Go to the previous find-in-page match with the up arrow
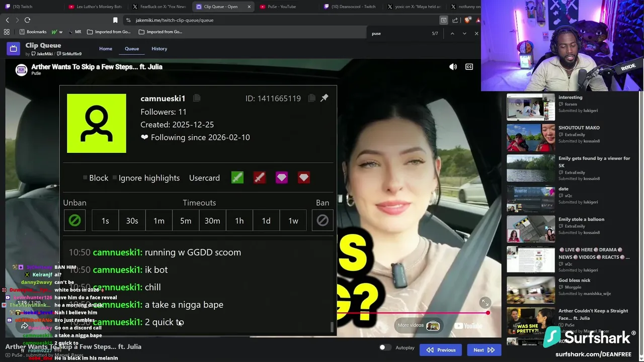This screenshot has height=362, width=644. tap(452, 34)
